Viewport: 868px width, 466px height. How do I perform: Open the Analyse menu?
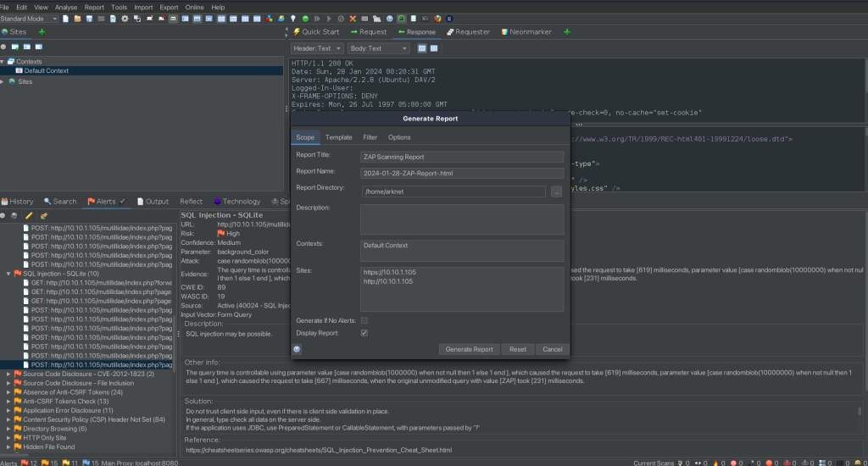66,7
